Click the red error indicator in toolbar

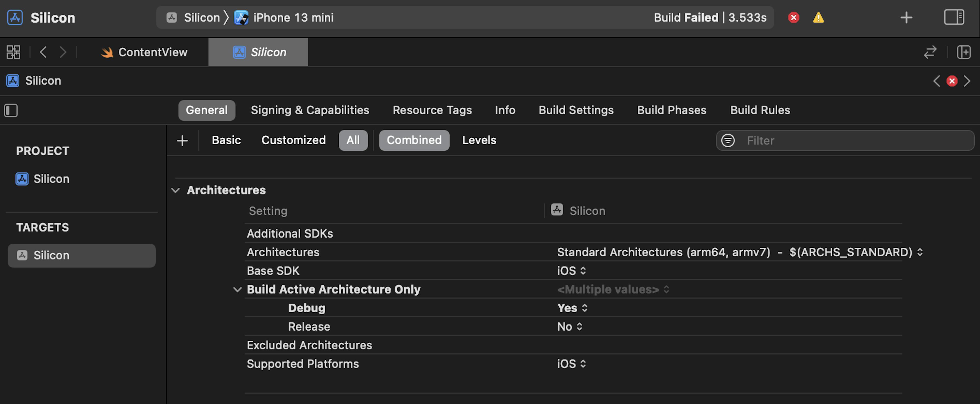pyautogui.click(x=794, y=18)
